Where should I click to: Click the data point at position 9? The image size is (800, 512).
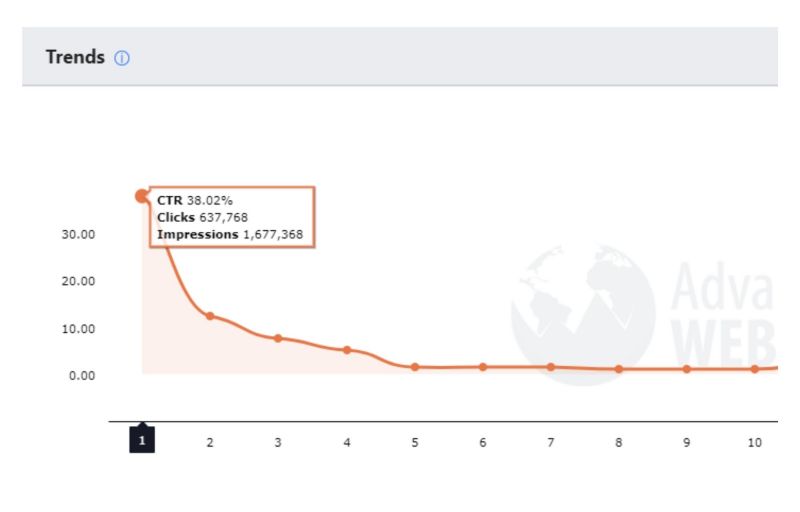point(687,369)
